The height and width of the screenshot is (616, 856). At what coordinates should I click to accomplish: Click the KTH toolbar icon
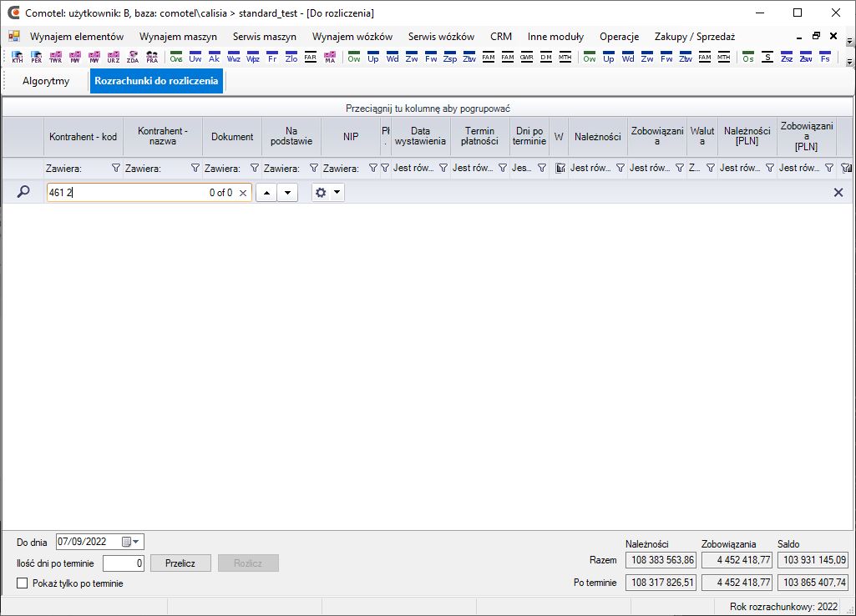click(18, 58)
